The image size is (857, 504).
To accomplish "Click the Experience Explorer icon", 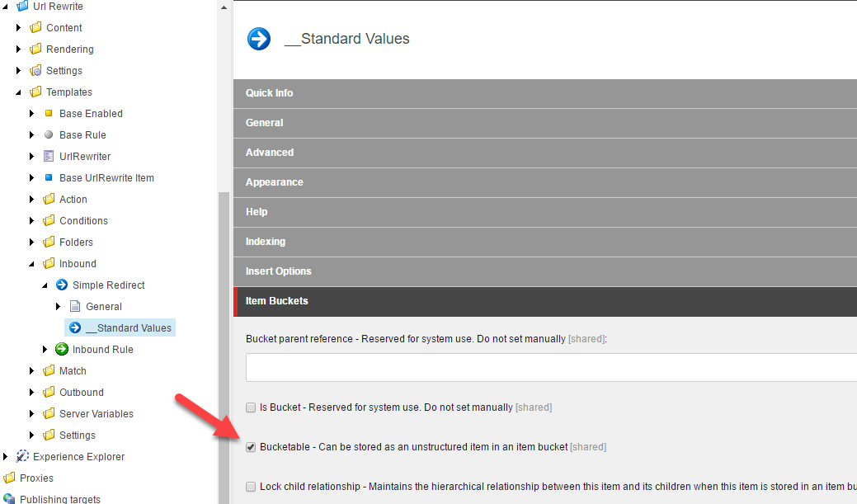I will click(x=22, y=456).
